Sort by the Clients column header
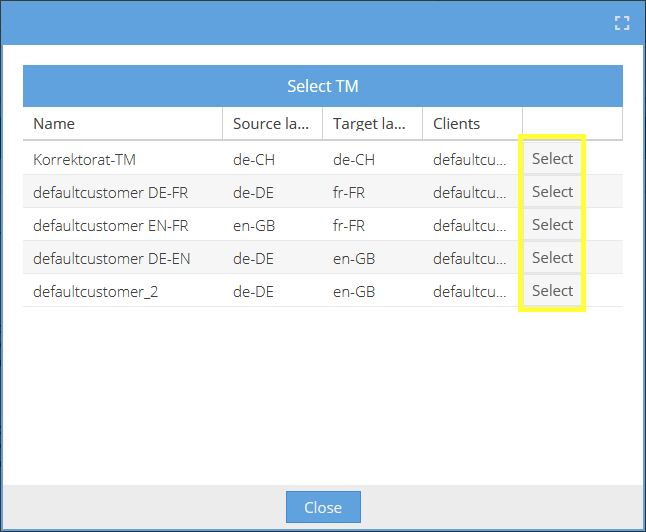 click(x=473, y=124)
